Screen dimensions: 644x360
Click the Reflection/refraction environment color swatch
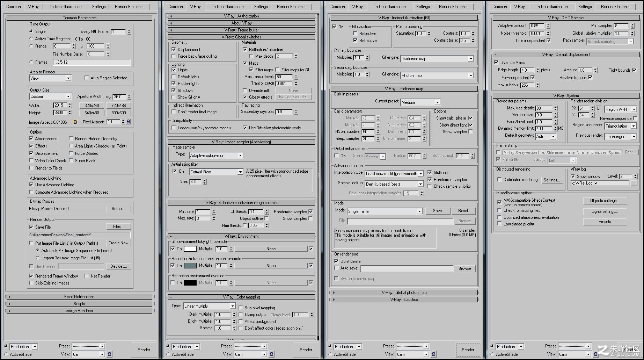(190, 266)
